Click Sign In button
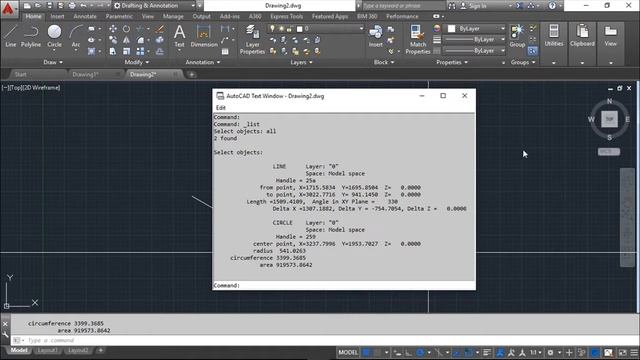Viewport: 640px width, 360px height. coord(473,6)
